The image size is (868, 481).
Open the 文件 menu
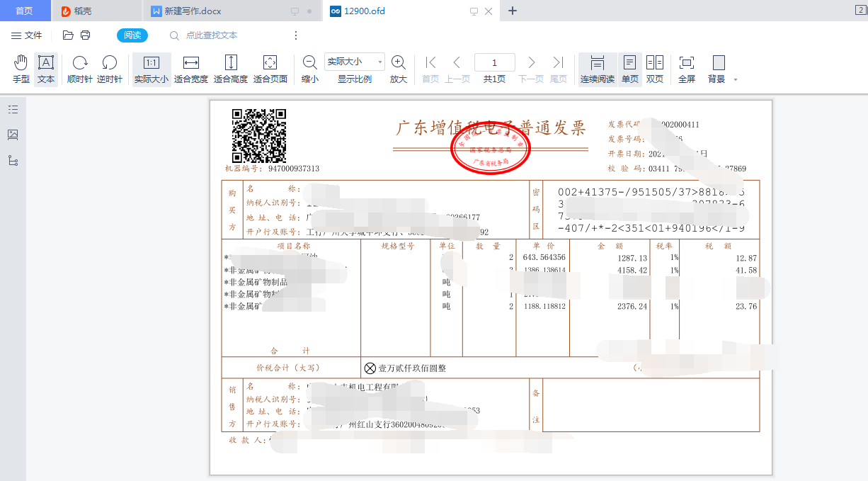[27, 35]
